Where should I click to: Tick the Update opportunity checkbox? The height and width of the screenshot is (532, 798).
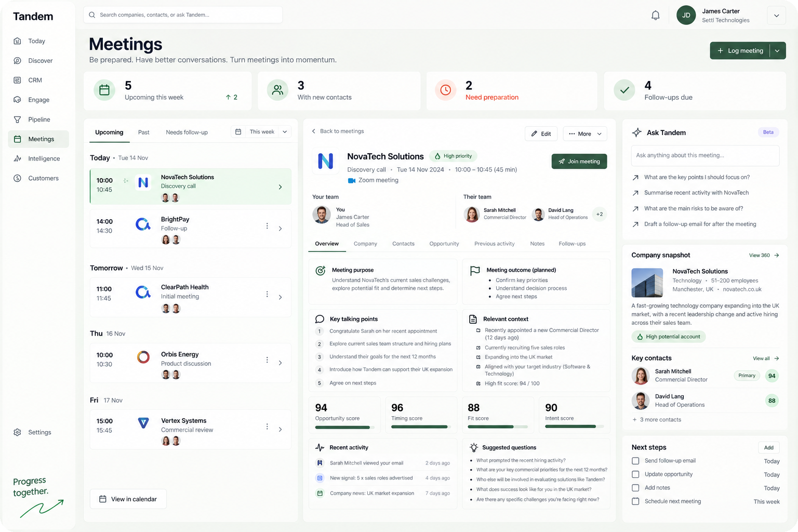635,474
